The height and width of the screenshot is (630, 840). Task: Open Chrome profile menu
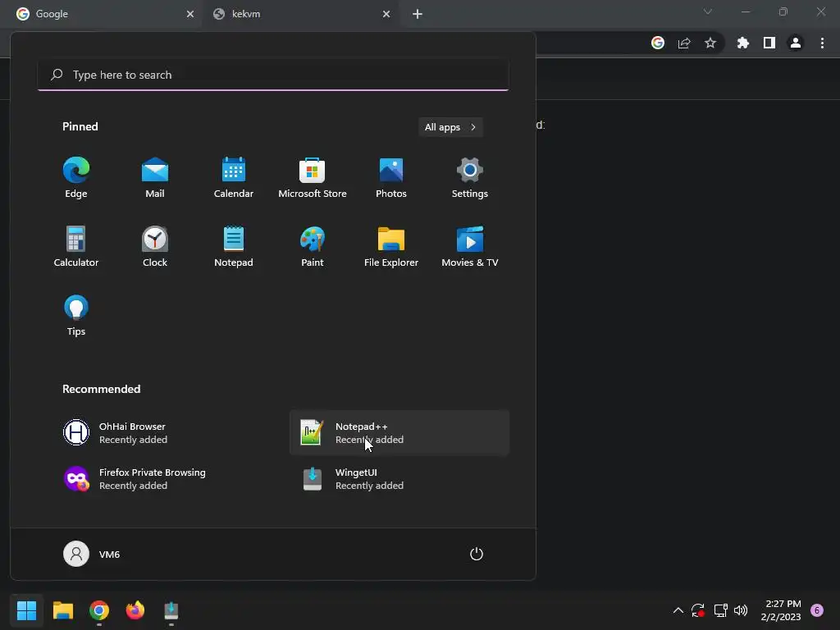click(796, 43)
